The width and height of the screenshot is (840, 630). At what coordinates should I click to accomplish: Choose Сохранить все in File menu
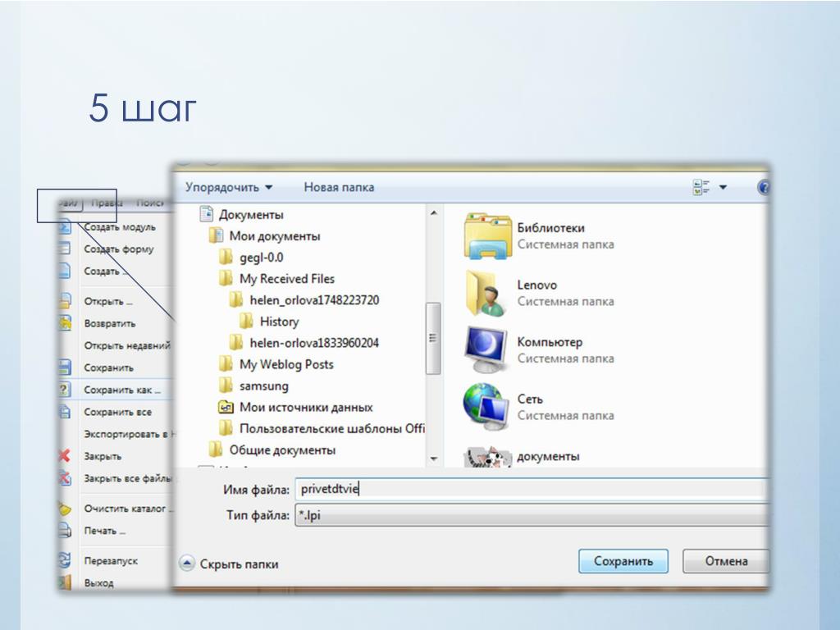(118, 412)
